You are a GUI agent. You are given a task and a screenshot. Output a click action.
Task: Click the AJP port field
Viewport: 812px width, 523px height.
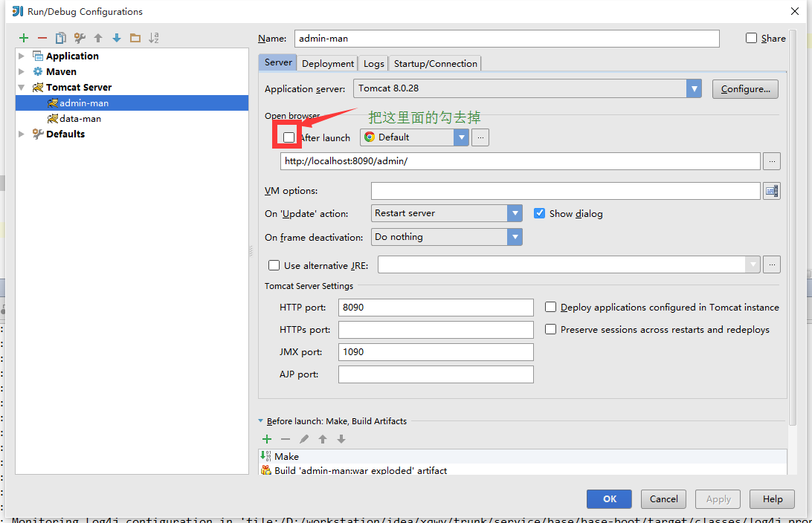(x=436, y=374)
